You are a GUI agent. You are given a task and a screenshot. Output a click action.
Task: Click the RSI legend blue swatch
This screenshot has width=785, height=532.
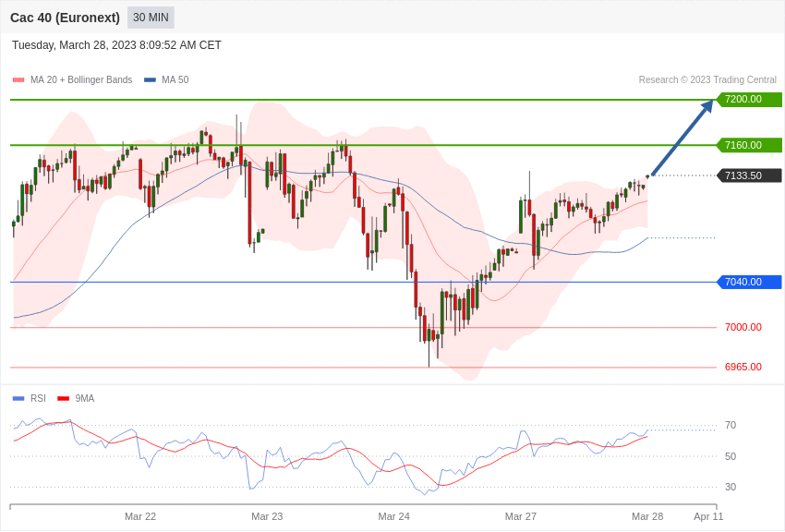coord(18,398)
